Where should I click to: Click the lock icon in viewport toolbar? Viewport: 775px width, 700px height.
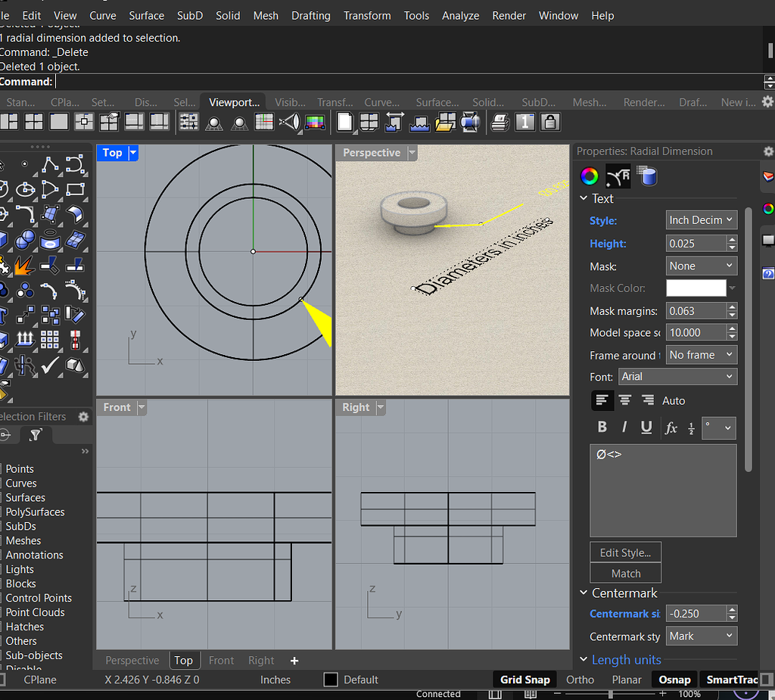click(550, 122)
